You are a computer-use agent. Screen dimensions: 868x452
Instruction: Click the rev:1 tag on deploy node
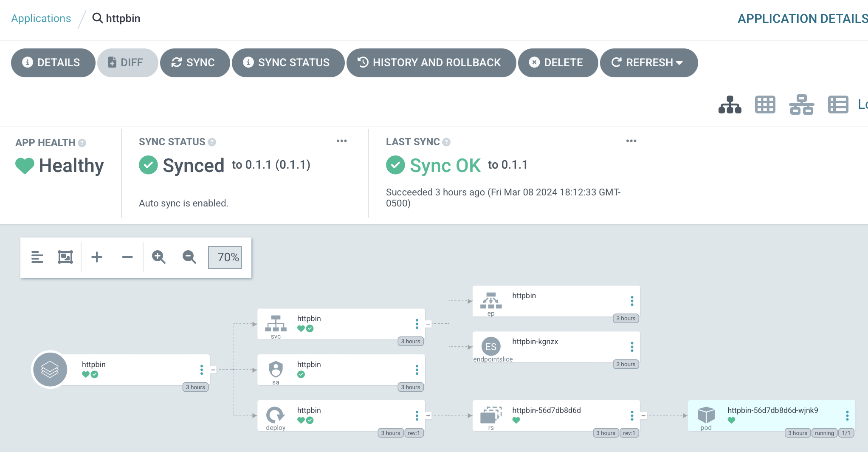point(414,433)
